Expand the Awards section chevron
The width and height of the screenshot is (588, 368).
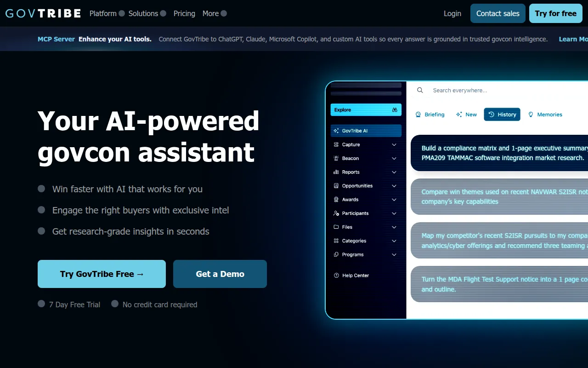point(394,200)
